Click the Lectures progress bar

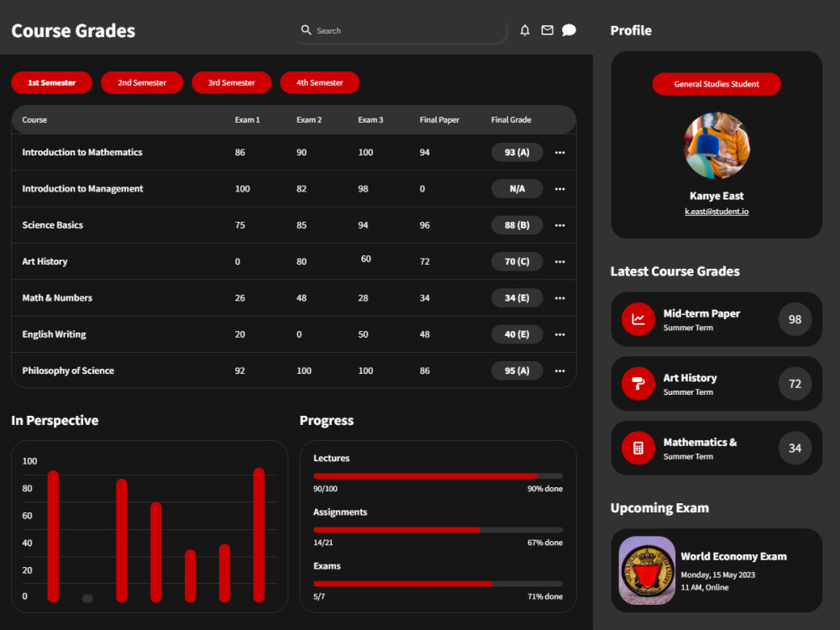coord(438,475)
